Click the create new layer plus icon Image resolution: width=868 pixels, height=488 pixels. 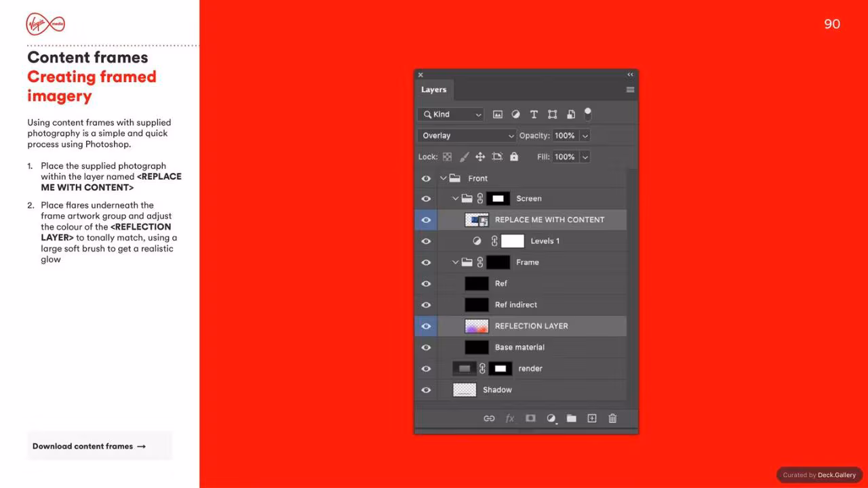pos(592,418)
